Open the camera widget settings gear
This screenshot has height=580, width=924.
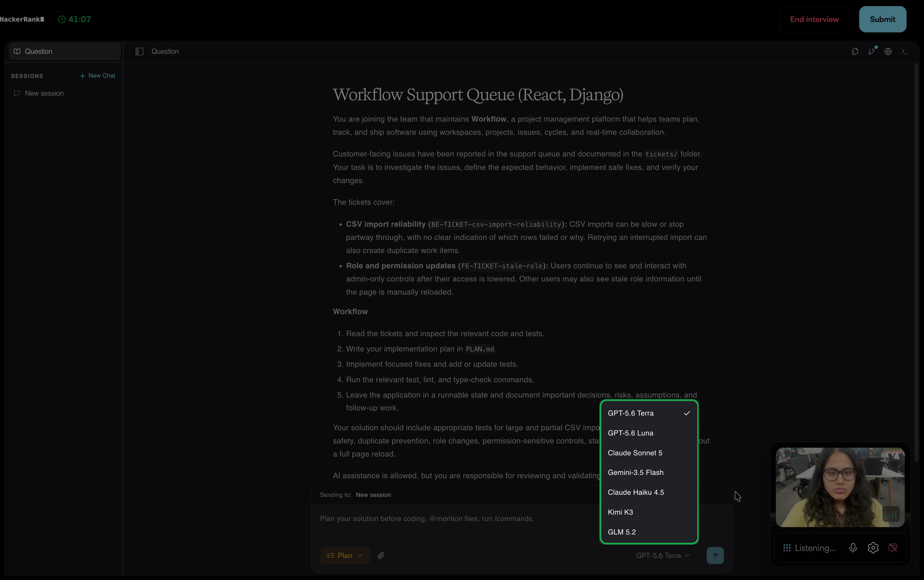click(x=873, y=548)
